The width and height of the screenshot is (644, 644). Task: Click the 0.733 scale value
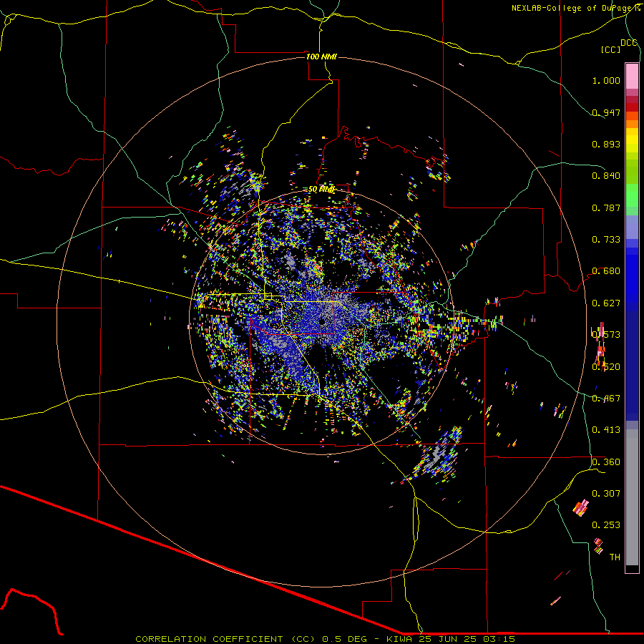coord(606,240)
